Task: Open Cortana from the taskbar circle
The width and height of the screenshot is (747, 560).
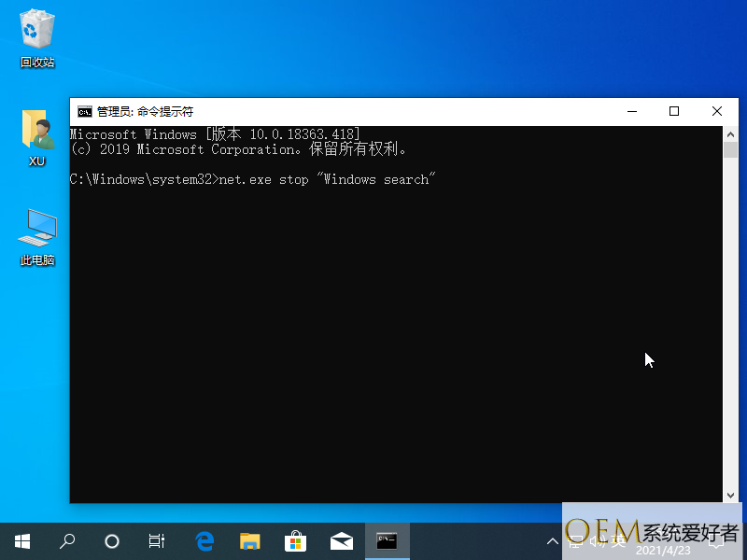Action: pos(112,540)
